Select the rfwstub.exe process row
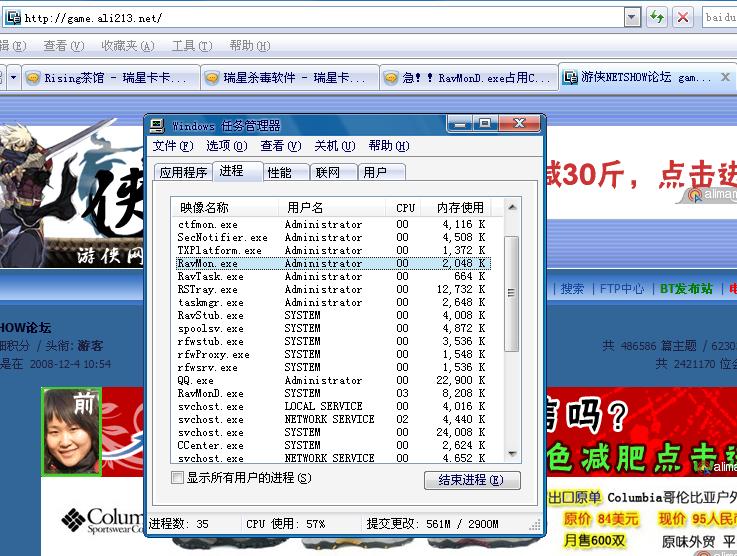 333,341
